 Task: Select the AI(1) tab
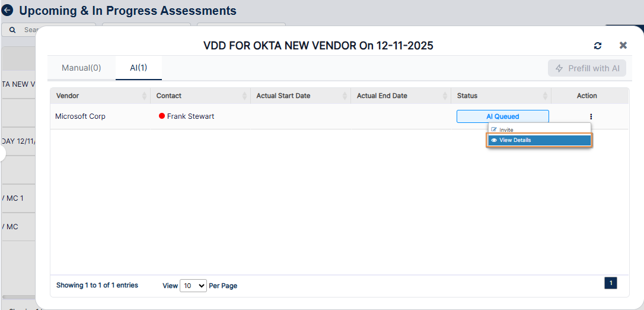tap(138, 68)
